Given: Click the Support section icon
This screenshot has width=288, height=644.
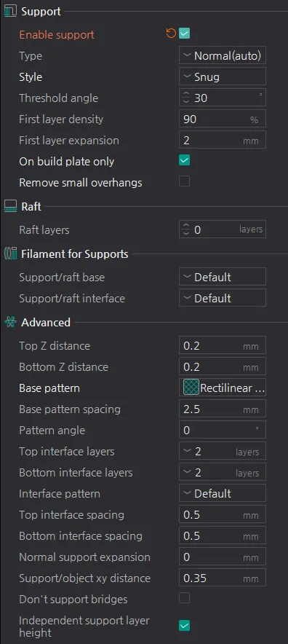Looking at the screenshot, I should pos(10,12).
